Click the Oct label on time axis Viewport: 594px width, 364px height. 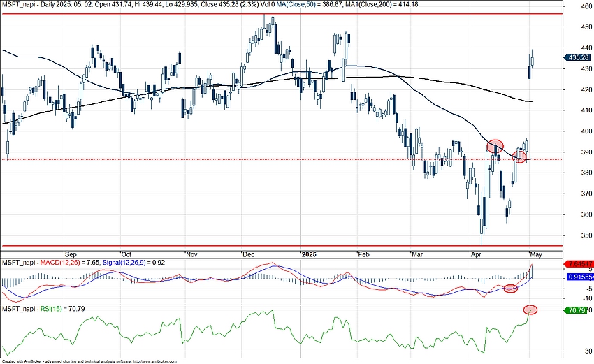point(126,254)
